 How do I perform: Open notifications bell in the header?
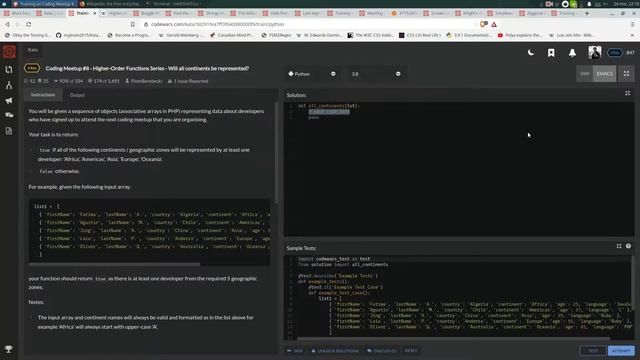tap(572, 53)
